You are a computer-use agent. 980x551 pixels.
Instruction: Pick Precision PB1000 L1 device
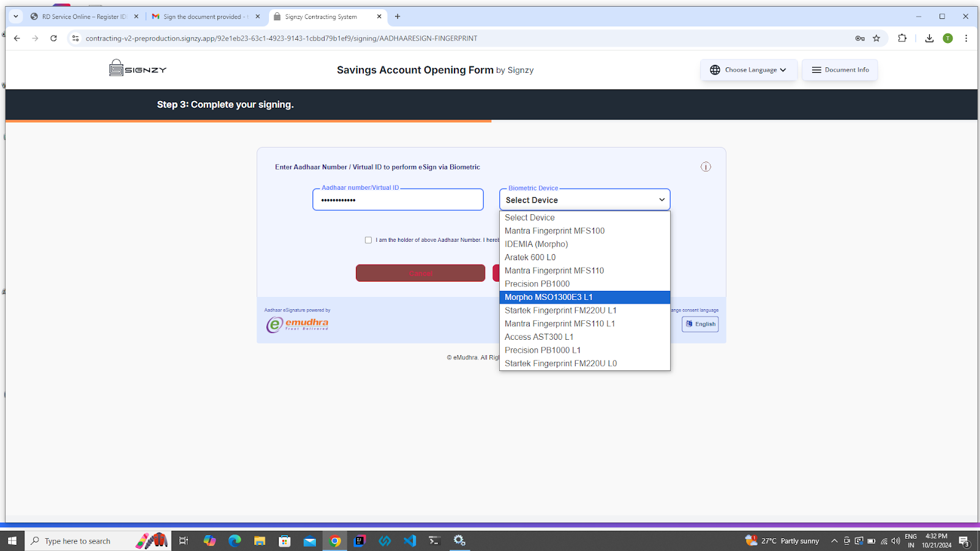coord(585,350)
